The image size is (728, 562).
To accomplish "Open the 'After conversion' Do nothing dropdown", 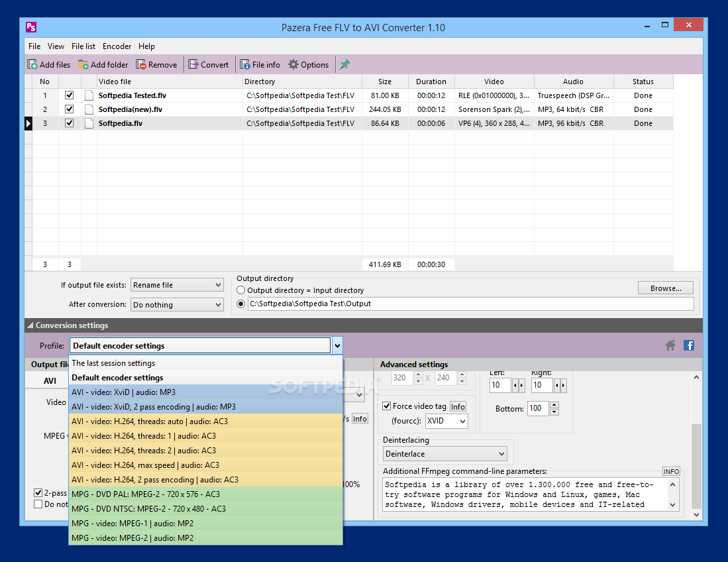I will point(177,305).
